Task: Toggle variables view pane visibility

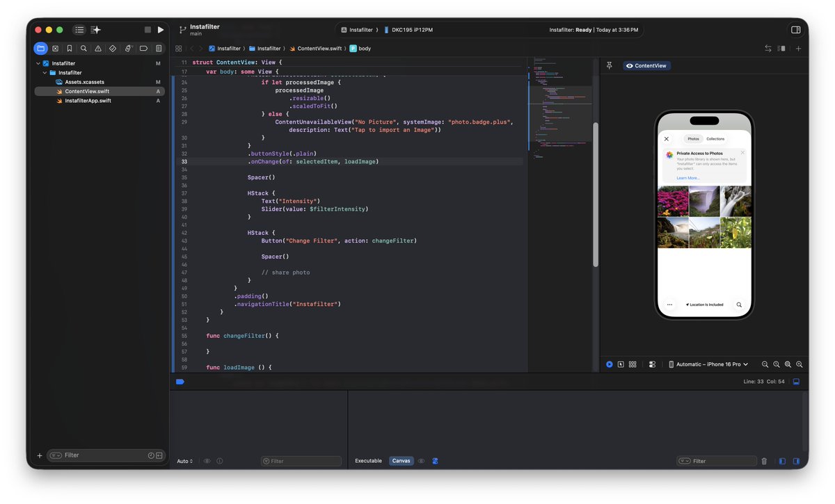Action: point(782,461)
